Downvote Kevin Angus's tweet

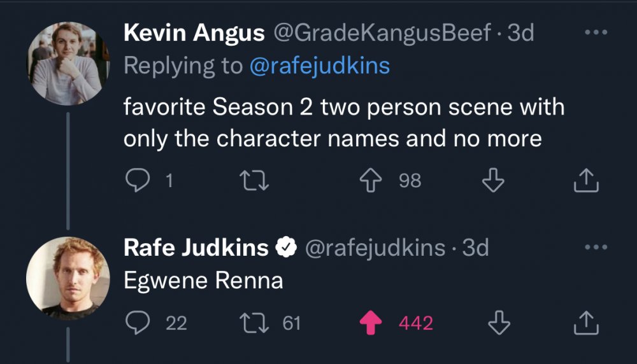492,182
